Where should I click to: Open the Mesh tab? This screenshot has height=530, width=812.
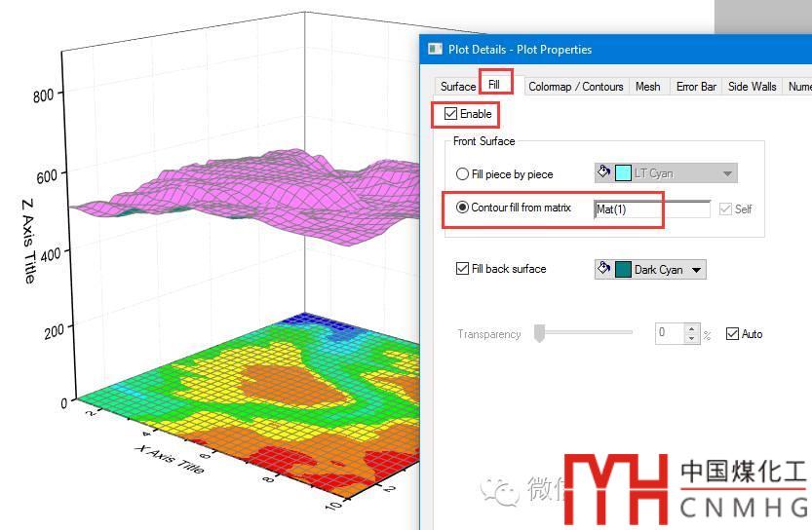point(648,87)
